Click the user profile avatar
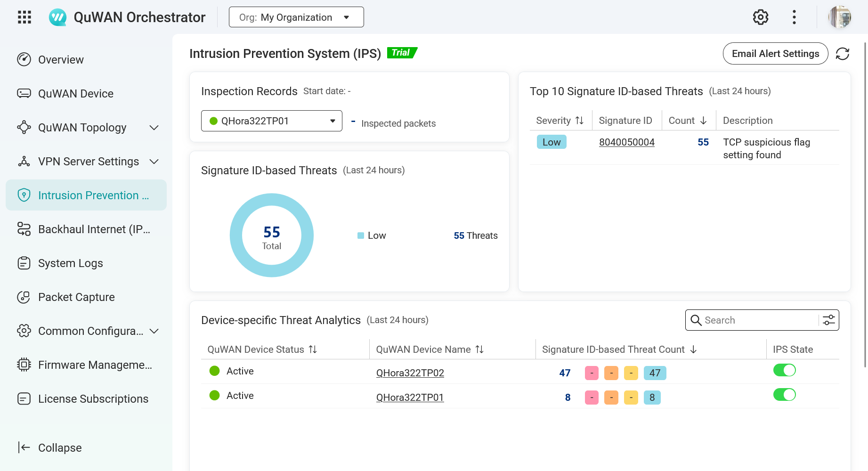Image resolution: width=868 pixels, height=471 pixels. click(x=839, y=17)
